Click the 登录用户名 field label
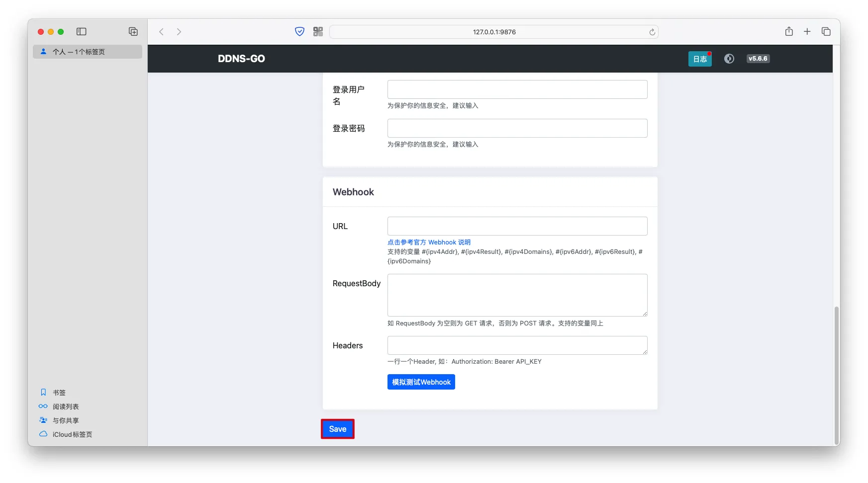Image resolution: width=868 pixels, height=483 pixels. 349,95
